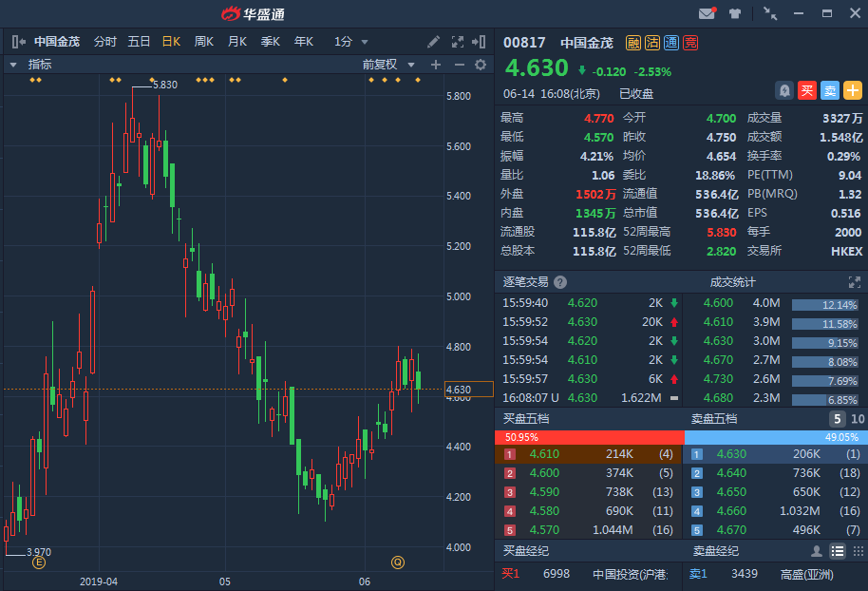
Task: Set a price alert bell
Action: [x=784, y=90]
